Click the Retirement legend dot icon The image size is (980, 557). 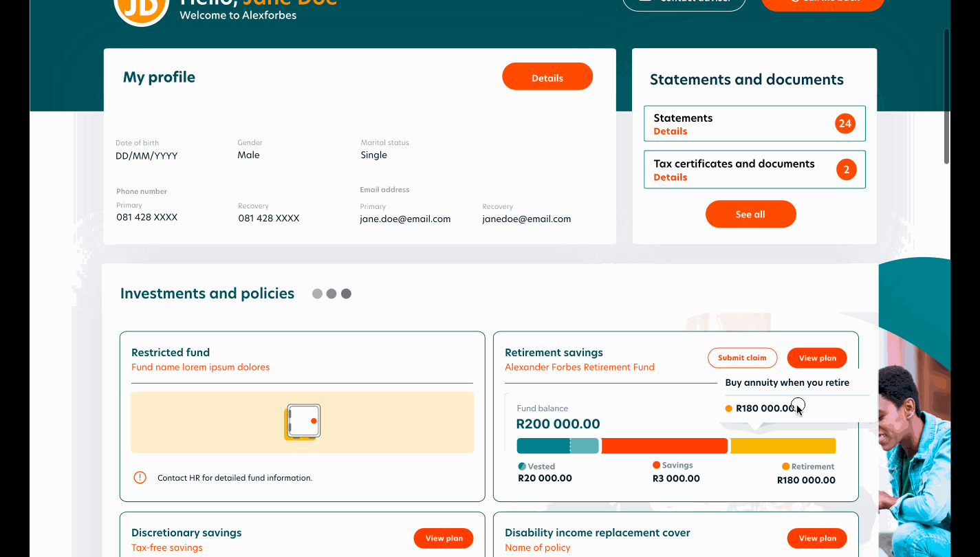[785, 466]
